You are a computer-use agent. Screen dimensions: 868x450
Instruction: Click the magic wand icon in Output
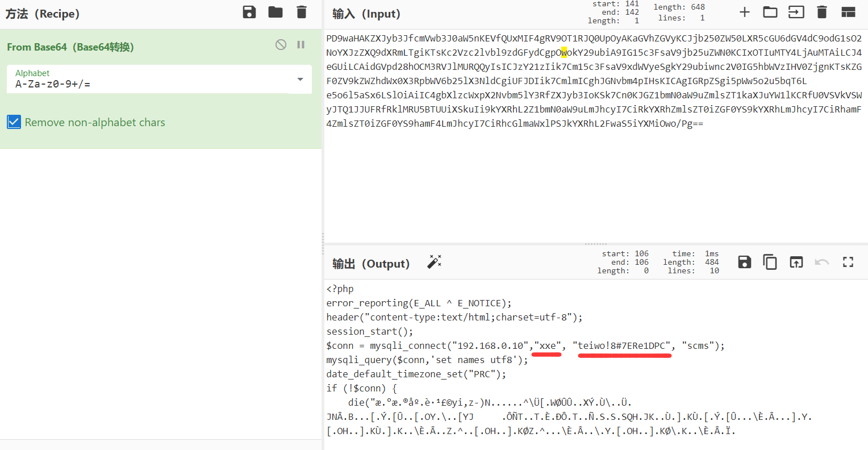(435, 262)
